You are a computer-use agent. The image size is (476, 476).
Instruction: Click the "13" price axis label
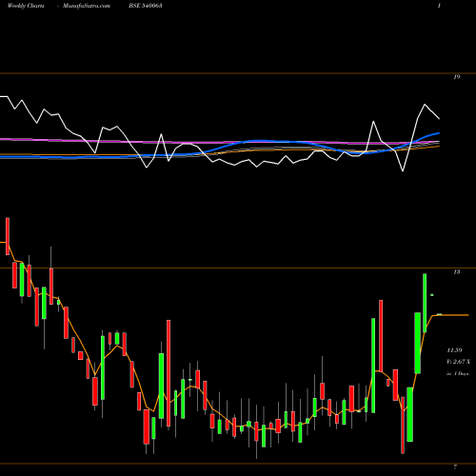(457, 272)
